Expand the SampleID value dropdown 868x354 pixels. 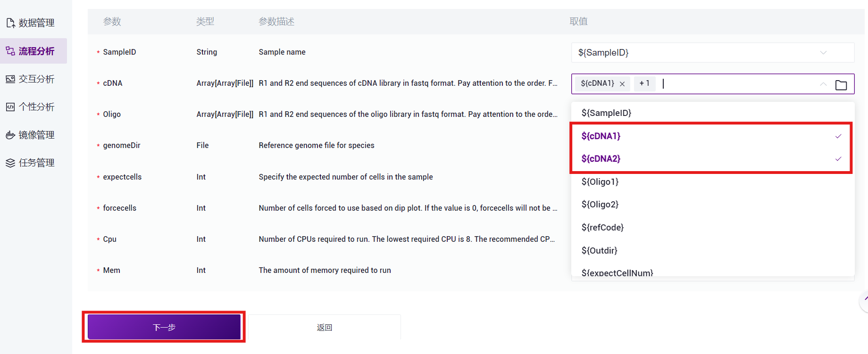(x=823, y=52)
